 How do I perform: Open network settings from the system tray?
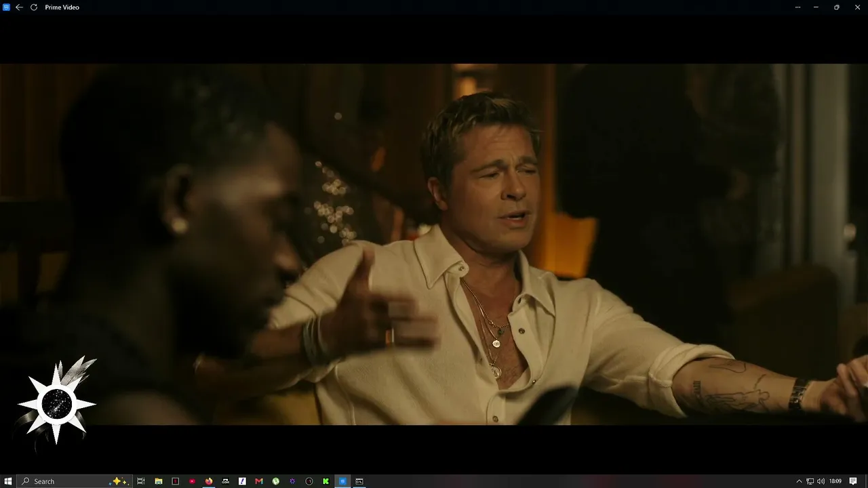810,481
